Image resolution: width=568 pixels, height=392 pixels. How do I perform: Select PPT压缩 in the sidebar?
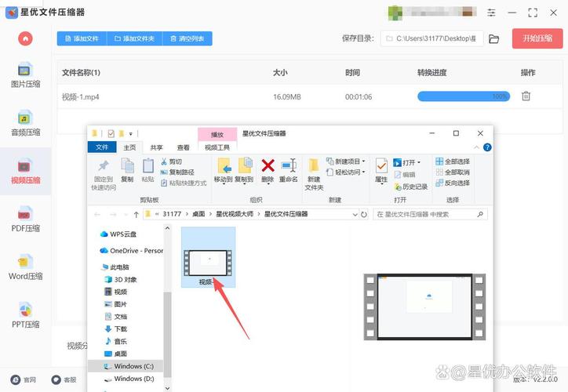[25, 315]
